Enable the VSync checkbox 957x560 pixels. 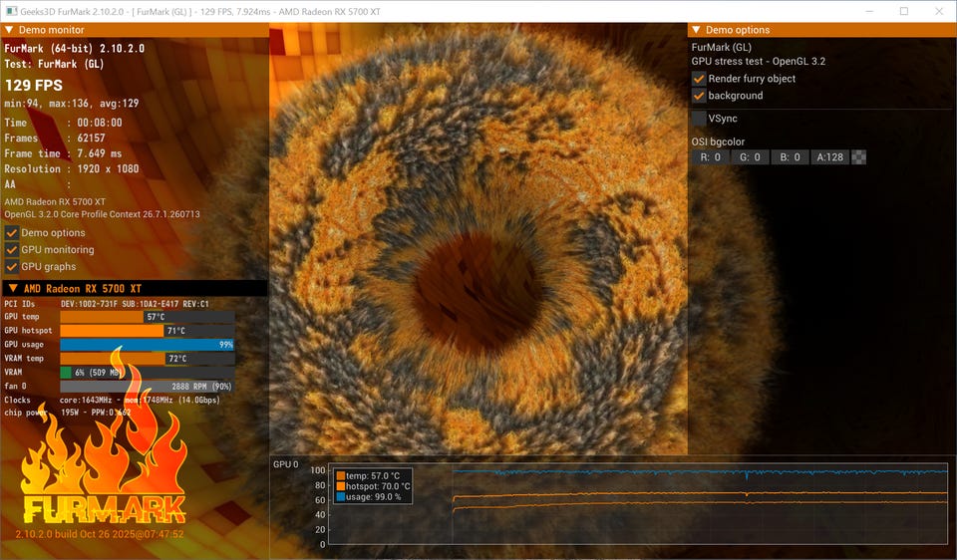[699, 119]
